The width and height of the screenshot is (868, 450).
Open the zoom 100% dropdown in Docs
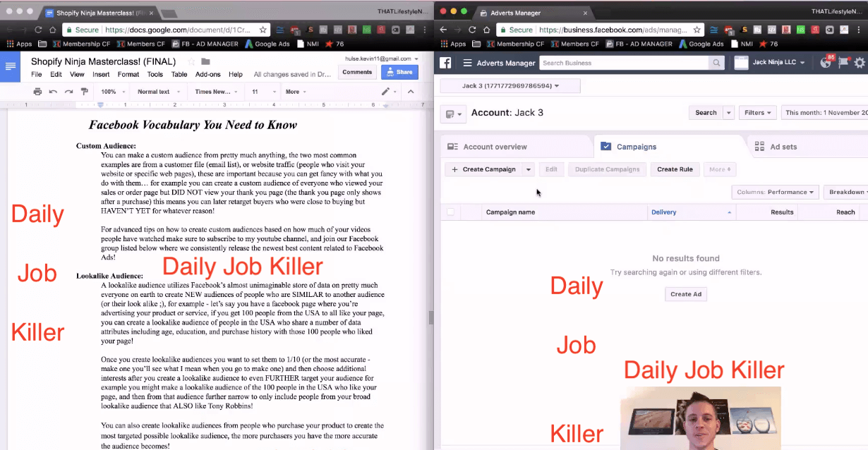(113, 92)
